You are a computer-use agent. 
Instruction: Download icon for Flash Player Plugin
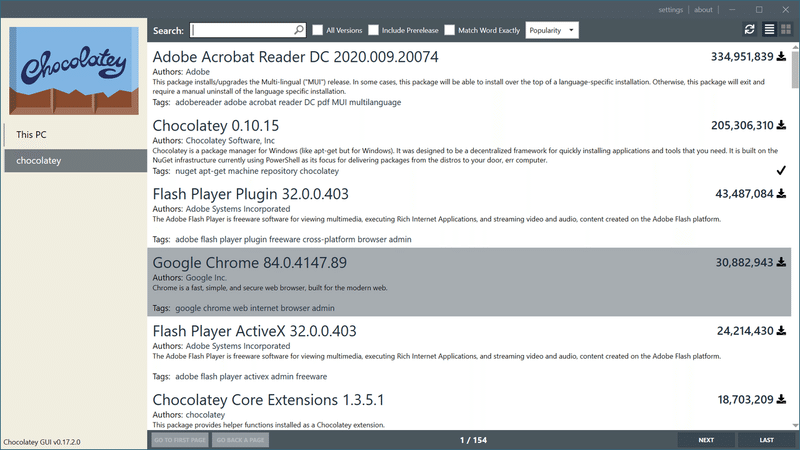pyautogui.click(x=781, y=194)
